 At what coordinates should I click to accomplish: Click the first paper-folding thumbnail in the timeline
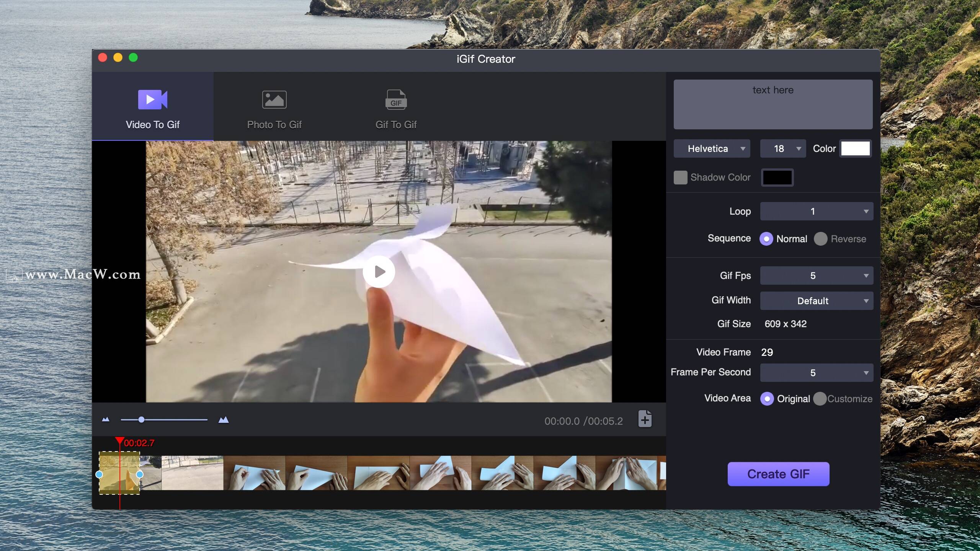coord(255,473)
